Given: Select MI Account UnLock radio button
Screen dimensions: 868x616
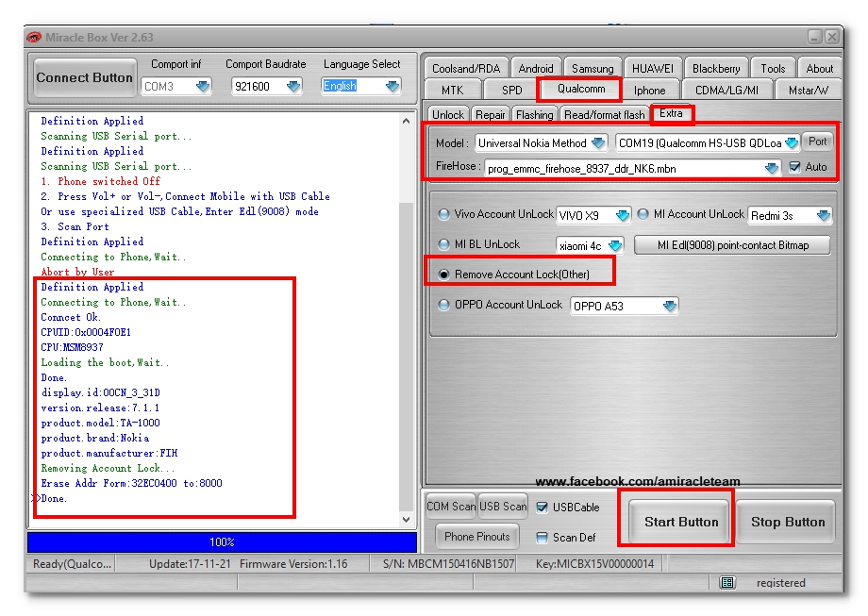Looking at the screenshot, I should [643, 214].
